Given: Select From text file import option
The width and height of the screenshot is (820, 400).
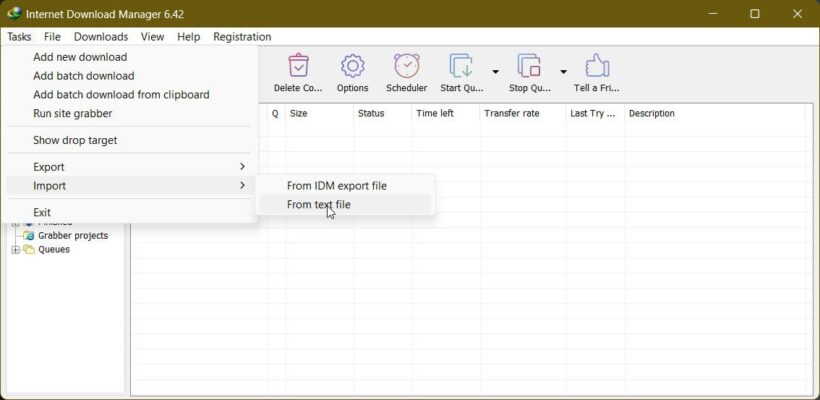Looking at the screenshot, I should [318, 204].
